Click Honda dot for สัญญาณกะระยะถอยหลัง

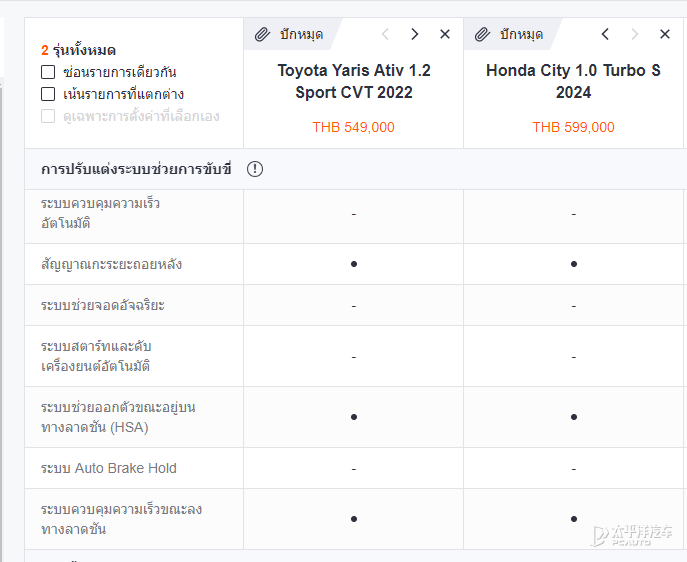pos(574,264)
